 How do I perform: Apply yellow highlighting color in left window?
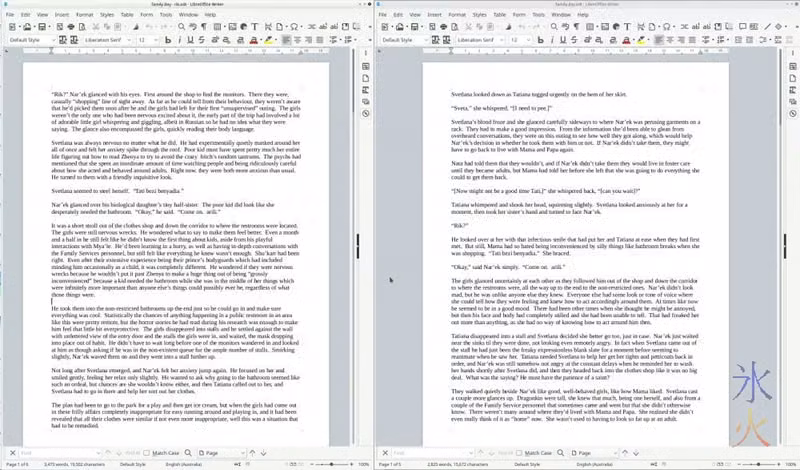click(x=268, y=40)
